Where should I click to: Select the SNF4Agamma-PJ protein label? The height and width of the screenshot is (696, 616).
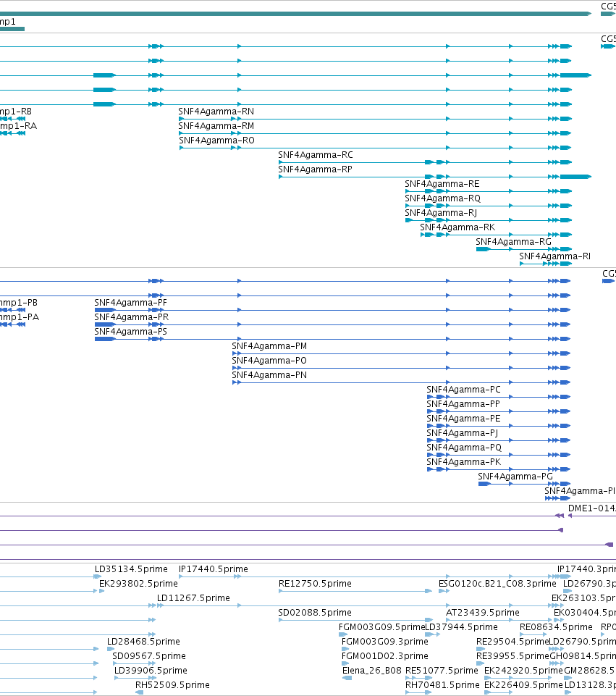click(x=462, y=433)
